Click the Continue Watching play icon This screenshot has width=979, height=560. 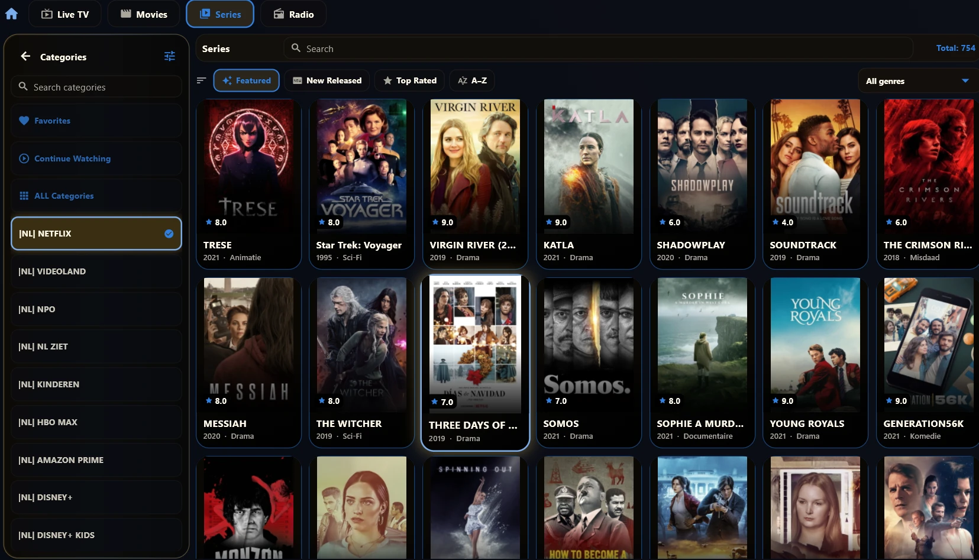coord(24,158)
